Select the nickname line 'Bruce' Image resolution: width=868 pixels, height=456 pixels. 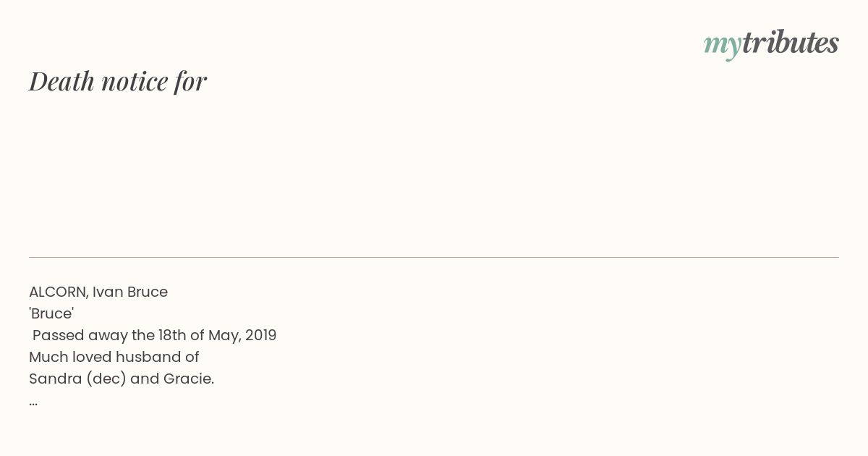pos(51,314)
